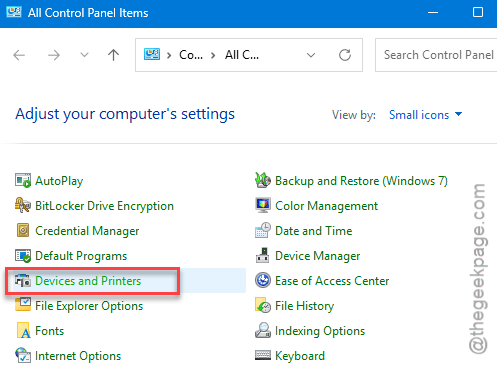This screenshot has width=497, height=367.
Task: Click the All C... breadcrumb segment
Action: pyautogui.click(x=242, y=55)
